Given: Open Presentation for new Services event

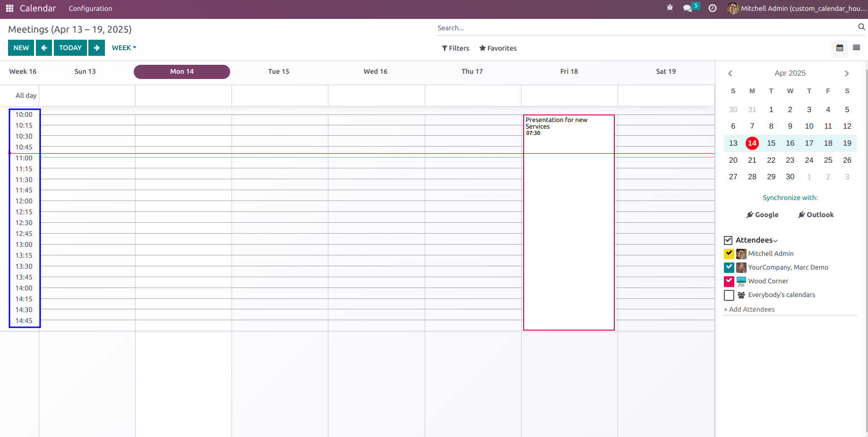Looking at the screenshot, I should tap(569, 222).
